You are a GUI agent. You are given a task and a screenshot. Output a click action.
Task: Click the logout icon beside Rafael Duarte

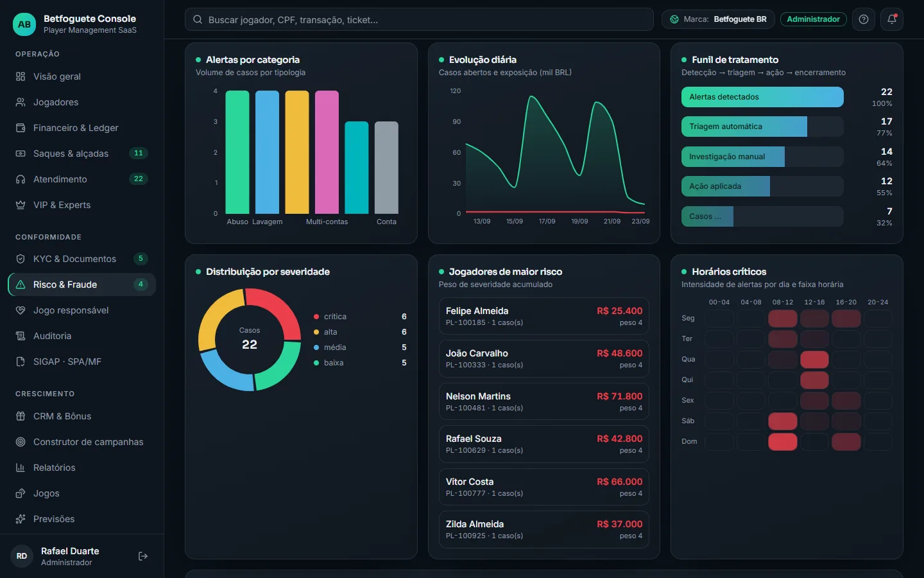click(x=143, y=556)
